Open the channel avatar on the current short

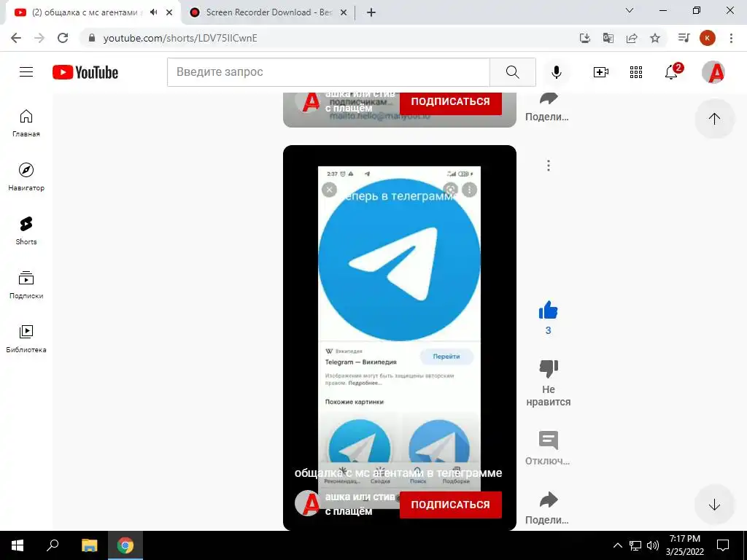(308, 503)
